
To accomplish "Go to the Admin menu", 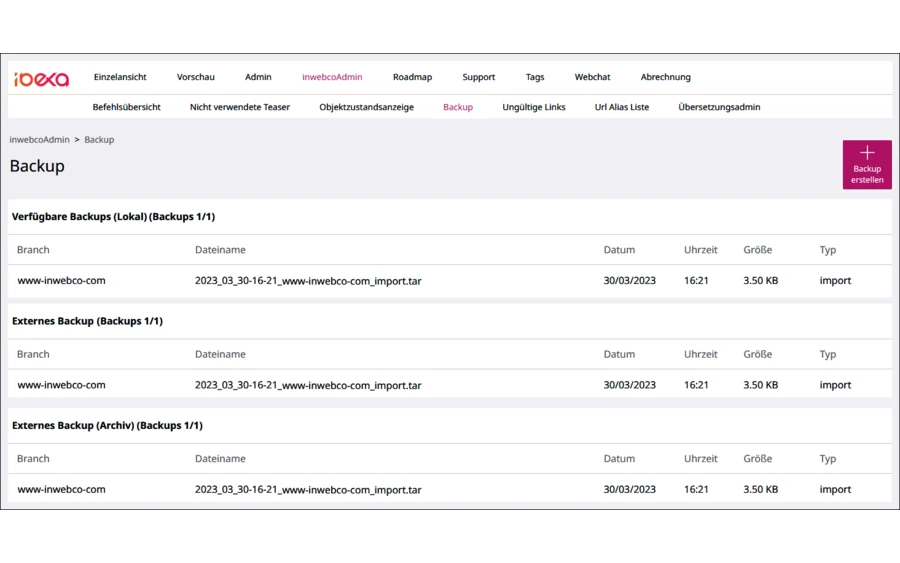I will pyautogui.click(x=258, y=77).
